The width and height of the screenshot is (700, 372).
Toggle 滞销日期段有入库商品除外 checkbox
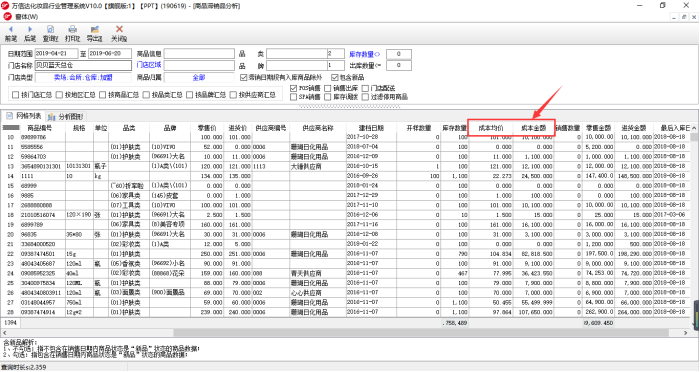pos(243,77)
